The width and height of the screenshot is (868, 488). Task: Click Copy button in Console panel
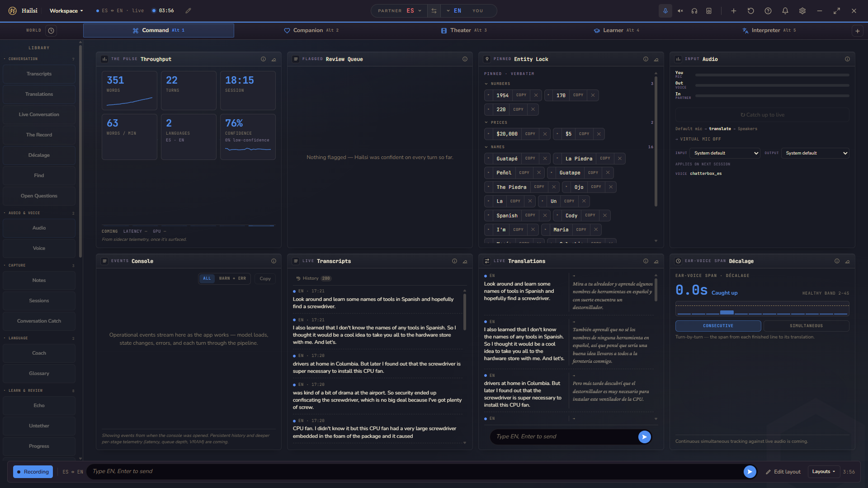(x=265, y=279)
